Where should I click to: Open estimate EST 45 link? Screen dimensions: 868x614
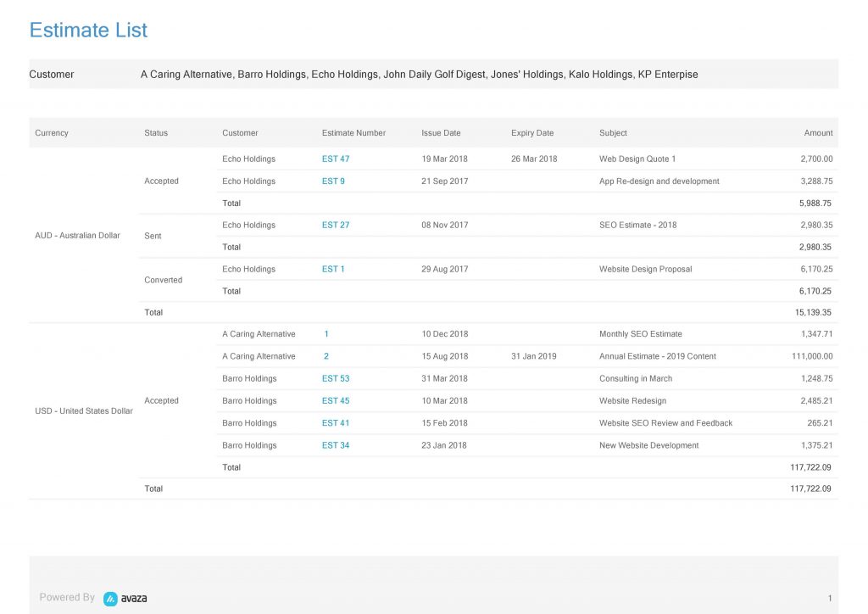(x=336, y=401)
